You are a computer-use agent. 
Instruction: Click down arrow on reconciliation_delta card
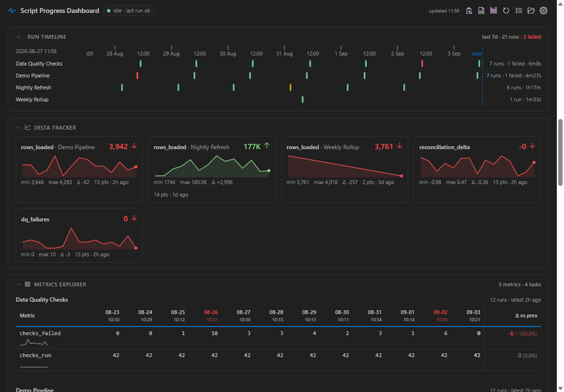coord(532,146)
